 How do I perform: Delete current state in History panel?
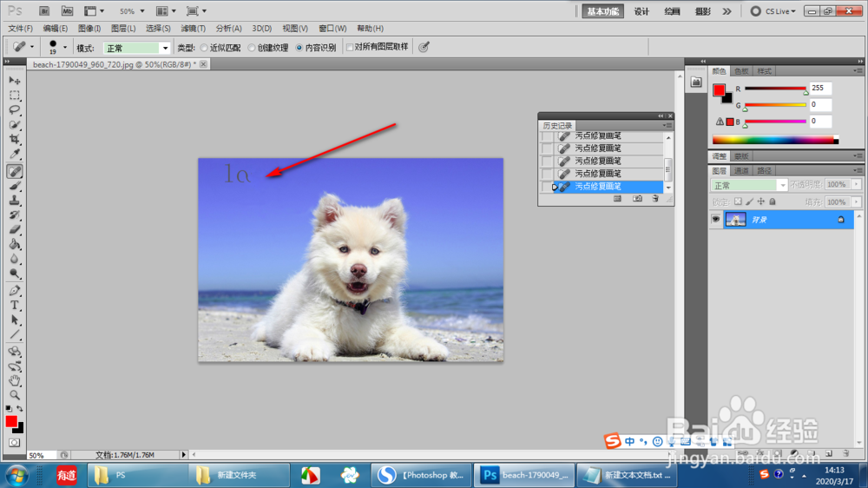tap(655, 198)
